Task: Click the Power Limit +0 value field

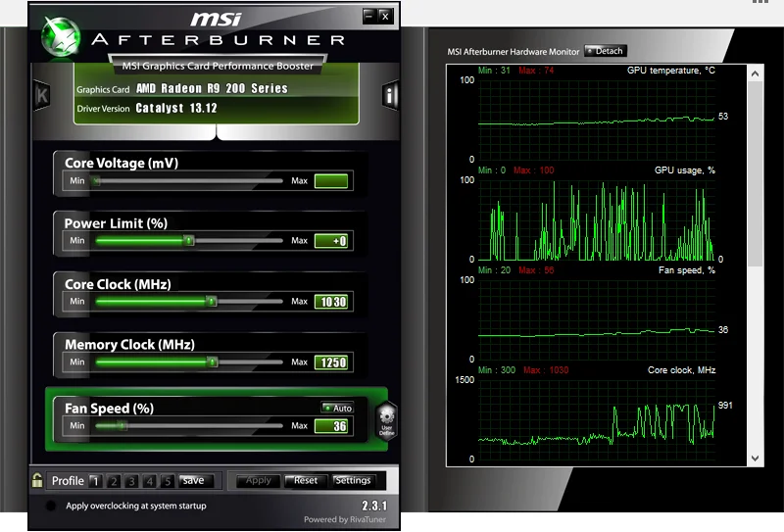Action: click(x=331, y=241)
